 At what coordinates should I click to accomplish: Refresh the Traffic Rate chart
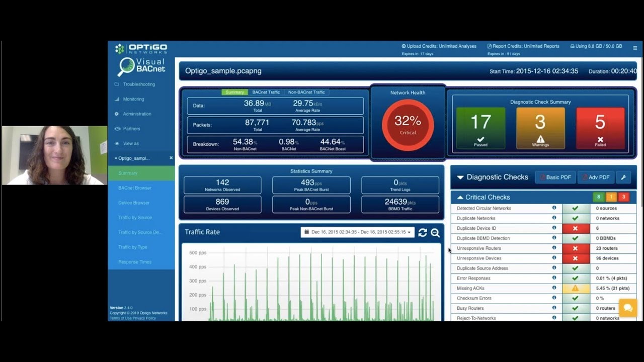tap(423, 232)
